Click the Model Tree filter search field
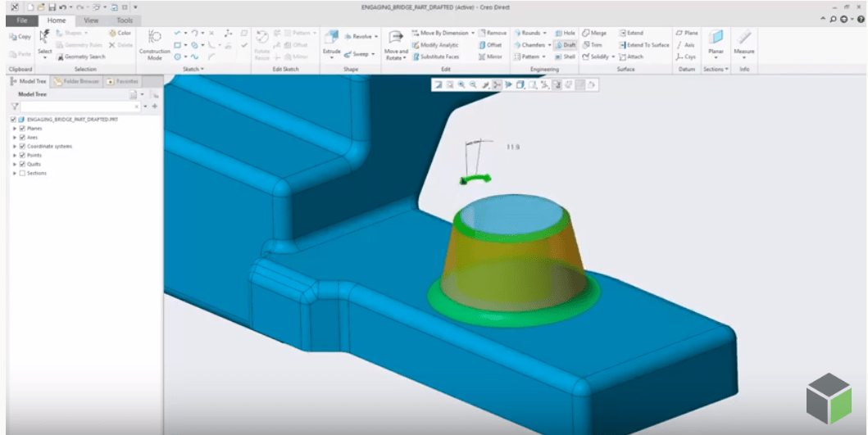868x435 pixels. click(x=80, y=106)
